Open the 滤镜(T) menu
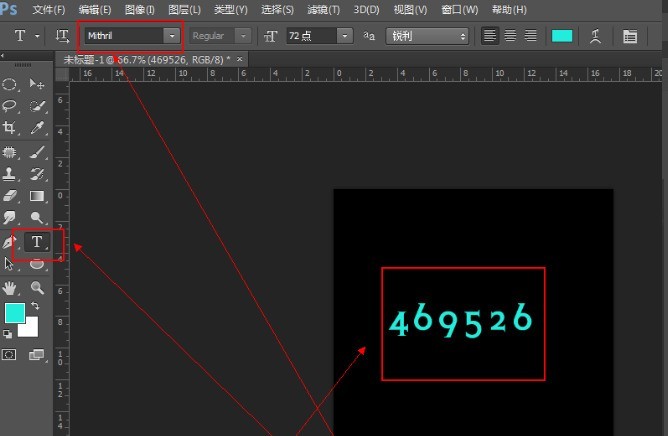Image resolution: width=668 pixels, height=436 pixels. click(x=323, y=9)
